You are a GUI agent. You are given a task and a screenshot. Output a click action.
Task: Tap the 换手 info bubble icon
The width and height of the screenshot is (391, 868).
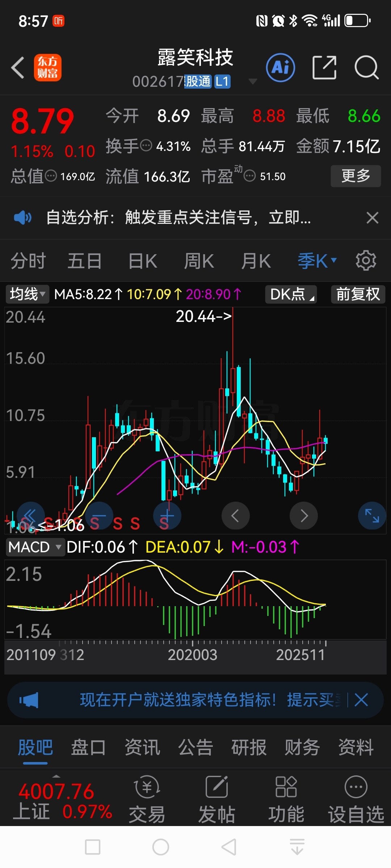[x=146, y=146]
